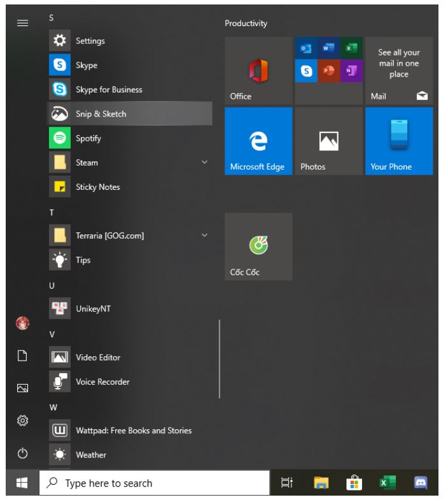Image resolution: width=448 pixels, height=502 pixels.
Task: Click the Windows Start button
Action: coord(22,483)
